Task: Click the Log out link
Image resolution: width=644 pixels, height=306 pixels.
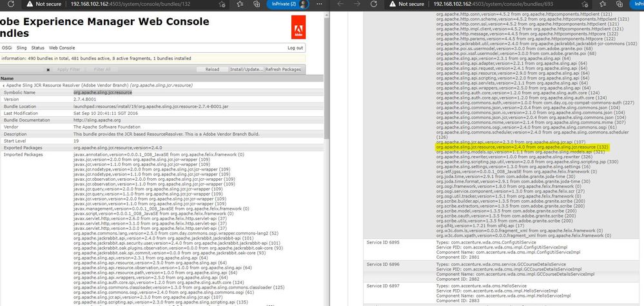Action: tap(295, 48)
